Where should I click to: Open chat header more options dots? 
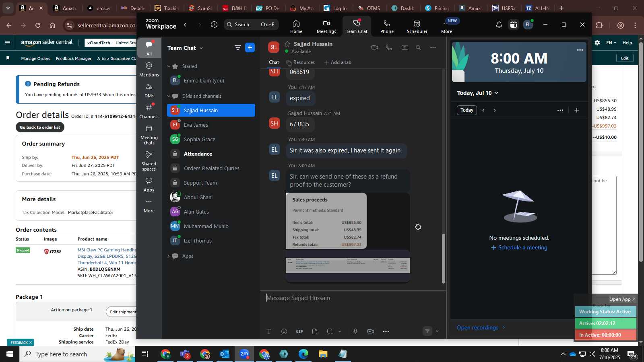coord(433,47)
